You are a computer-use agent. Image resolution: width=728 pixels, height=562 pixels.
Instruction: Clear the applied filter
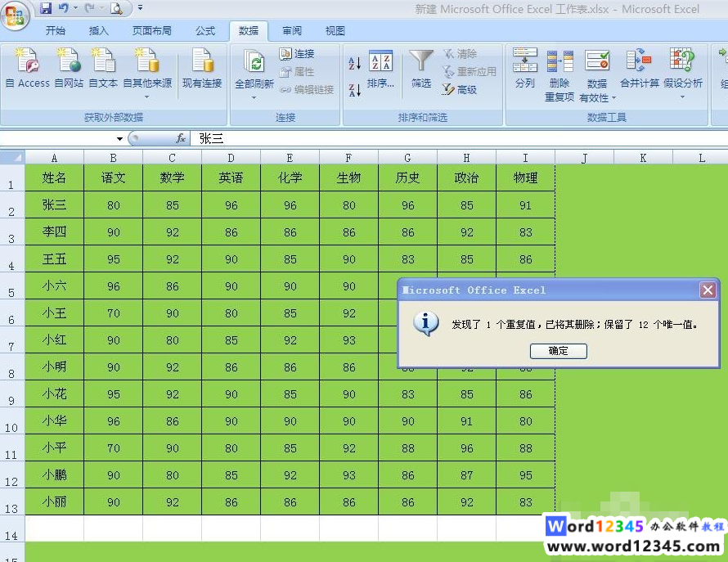[x=460, y=54]
